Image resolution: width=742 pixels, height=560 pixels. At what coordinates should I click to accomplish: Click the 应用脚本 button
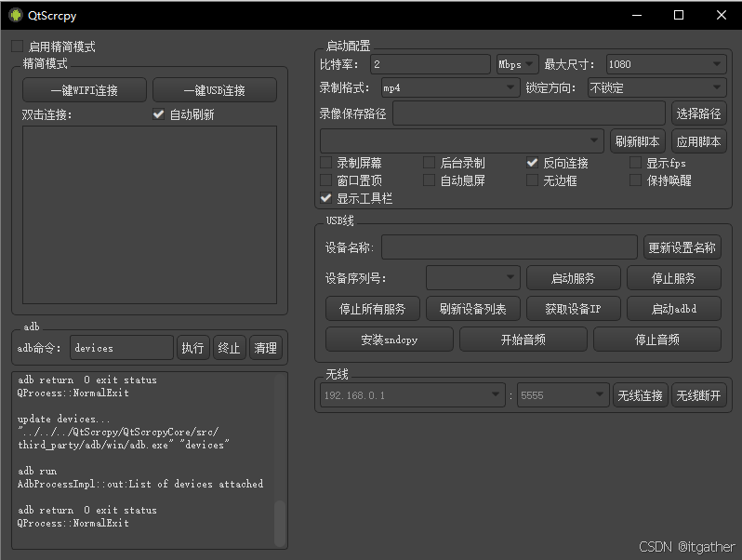[x=698, y=141]
